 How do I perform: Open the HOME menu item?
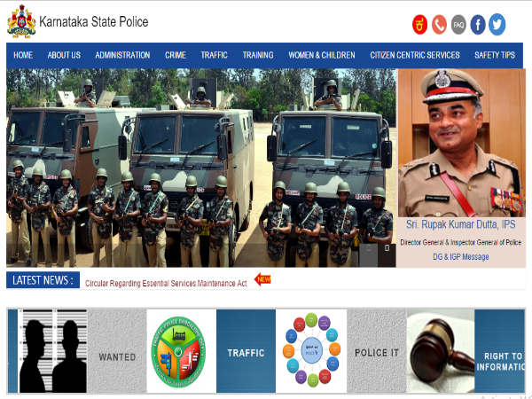23,55
